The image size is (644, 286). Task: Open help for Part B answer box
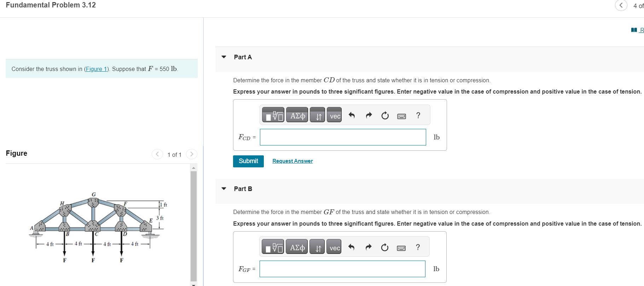pos(418,247)
